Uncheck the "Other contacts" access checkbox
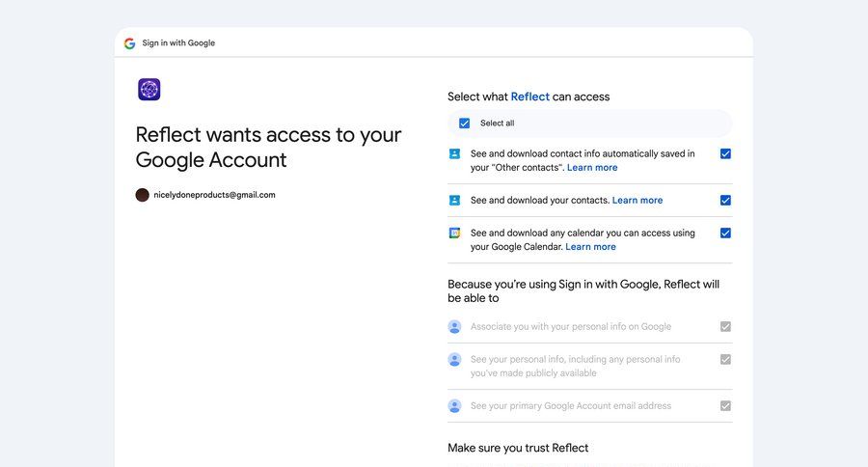This screenshot has height=467, width=868. click(725, 154)
